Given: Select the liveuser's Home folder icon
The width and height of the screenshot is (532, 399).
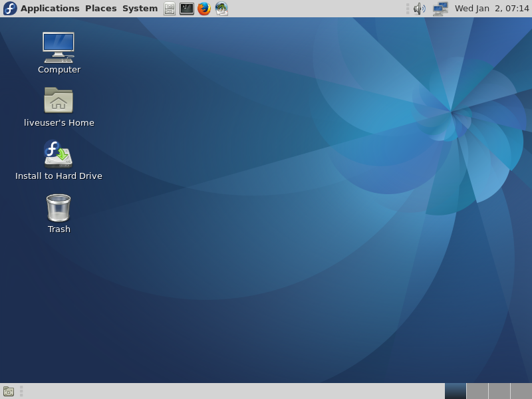Looking at the screenshot, I should [59, 100].
